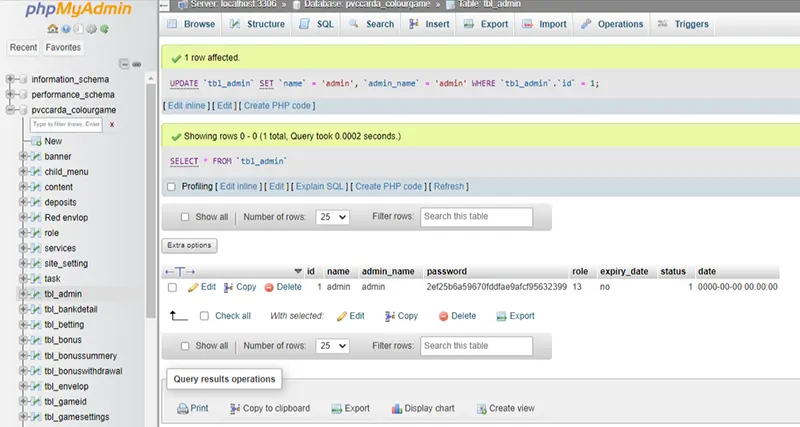Click Explain SQL link
The width and height of the screenshot is (800, 427).
pyautogui.click(x=320, y=187)
